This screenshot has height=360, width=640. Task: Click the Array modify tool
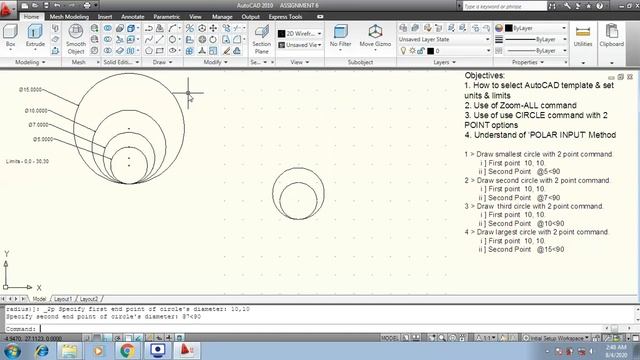(x=190, y=51)
